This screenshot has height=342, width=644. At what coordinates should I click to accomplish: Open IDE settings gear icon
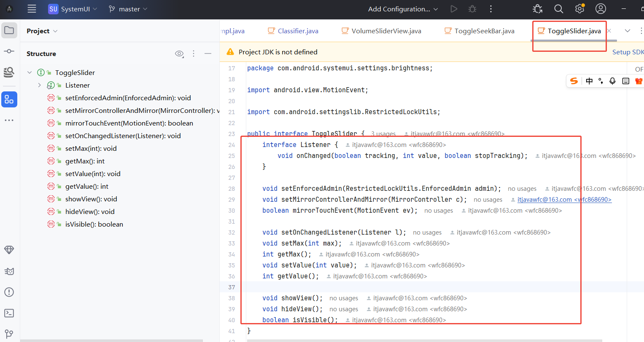(580, 9)
